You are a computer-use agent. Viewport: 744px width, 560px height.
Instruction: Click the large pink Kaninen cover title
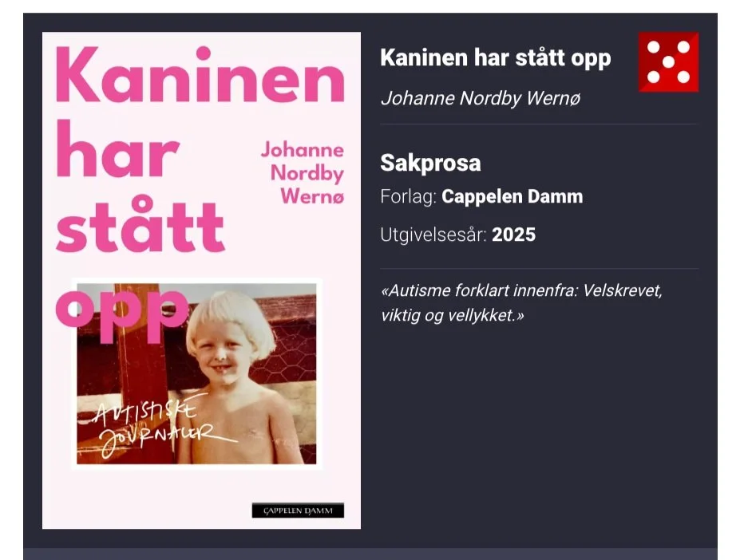[x=200, y=75]
